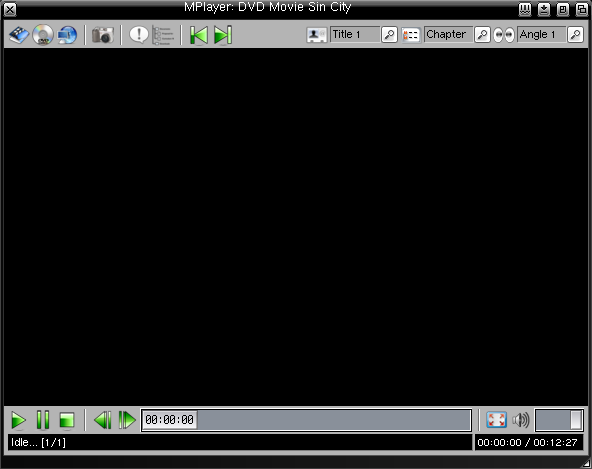Viewport: 592px width, 469px height.
Task: Stop playback with the green Stop button
Action: (x=67, y=420)
